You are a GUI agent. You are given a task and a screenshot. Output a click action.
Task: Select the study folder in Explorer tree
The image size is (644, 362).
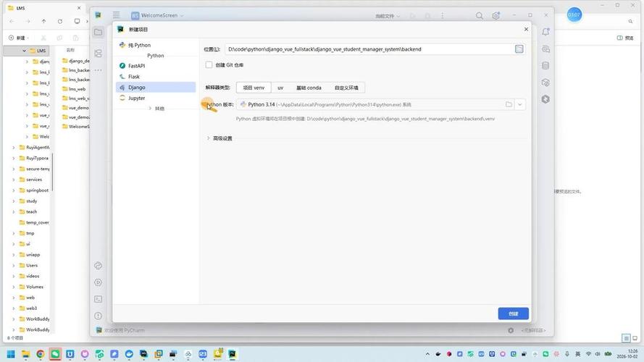coord(31,201)
